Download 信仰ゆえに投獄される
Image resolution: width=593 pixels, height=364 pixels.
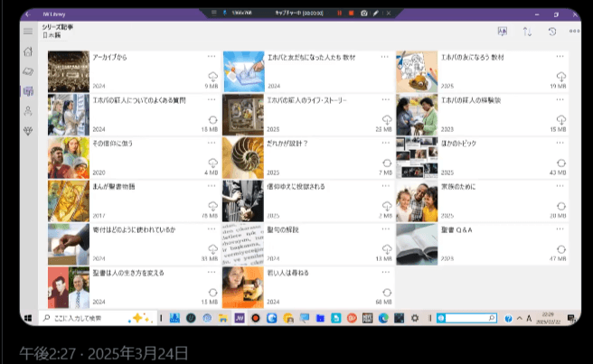click(x=387, y=206)
